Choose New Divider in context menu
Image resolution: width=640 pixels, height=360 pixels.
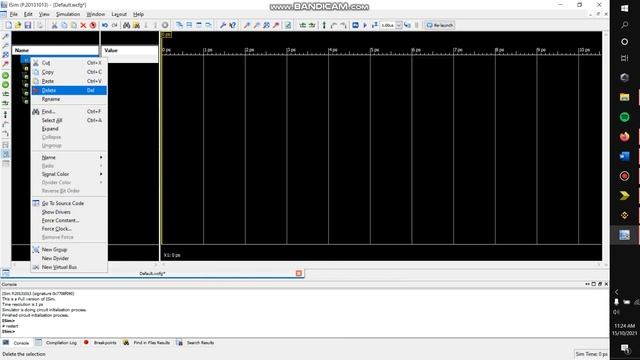69,258
